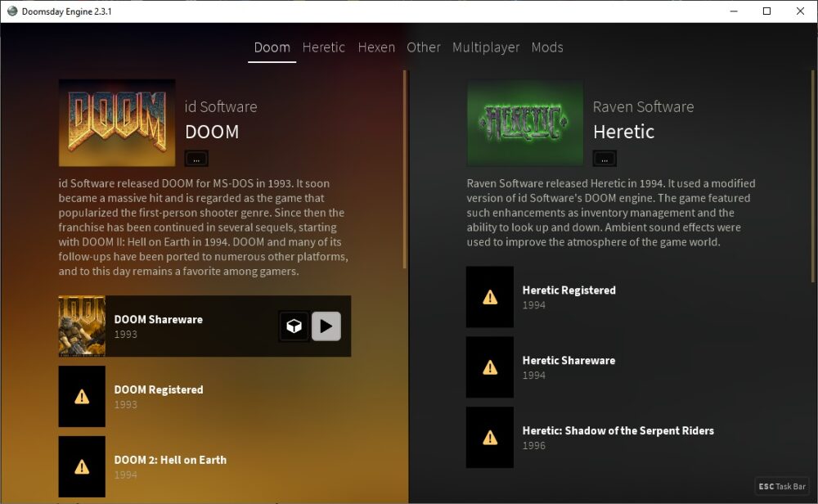
Task: Click warning icon beside Heretic Shareware
Action: [490, 368]
